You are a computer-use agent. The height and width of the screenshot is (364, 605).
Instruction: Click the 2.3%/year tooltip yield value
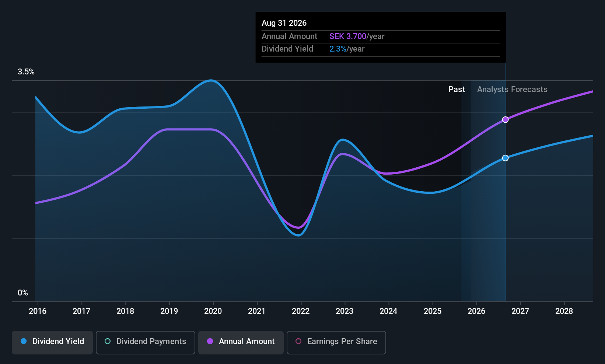tap(347, 49)
